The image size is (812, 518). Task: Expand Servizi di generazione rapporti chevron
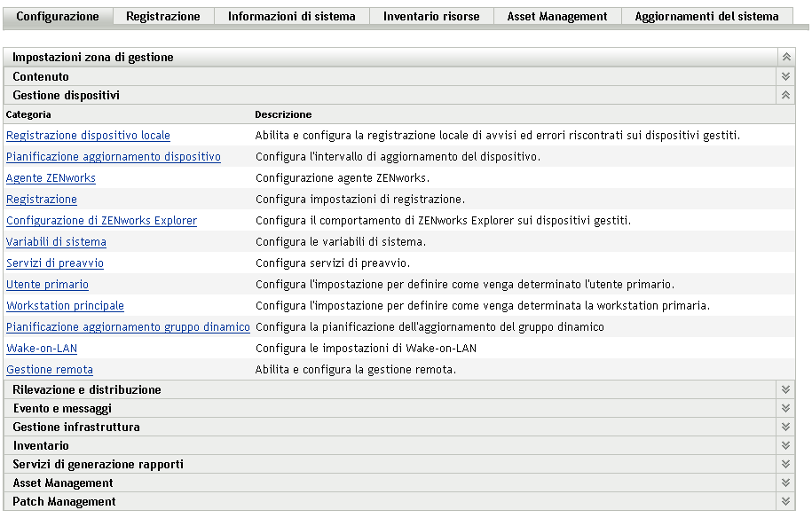(x=785, y=464)
